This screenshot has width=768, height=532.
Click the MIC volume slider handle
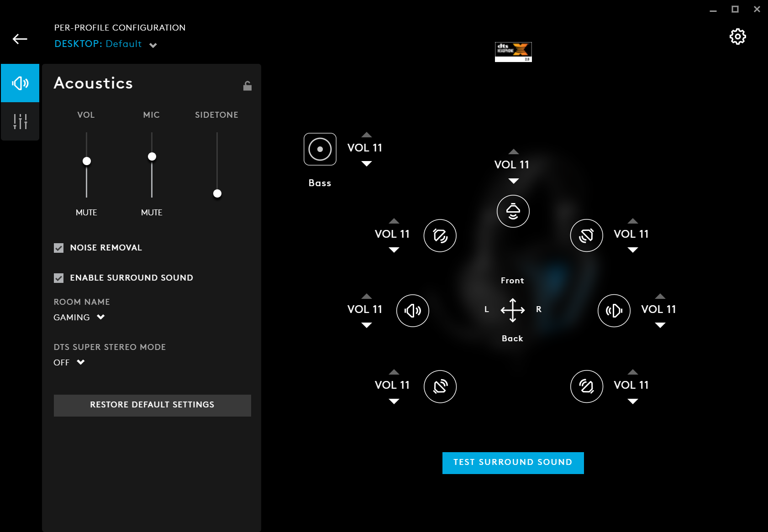pyautogui.click(x=152, y=156)
